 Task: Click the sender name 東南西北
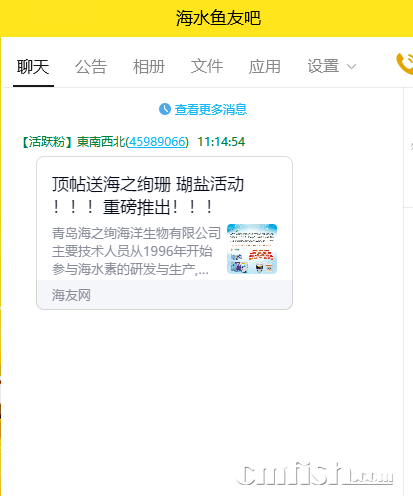[x=101, y=142]
